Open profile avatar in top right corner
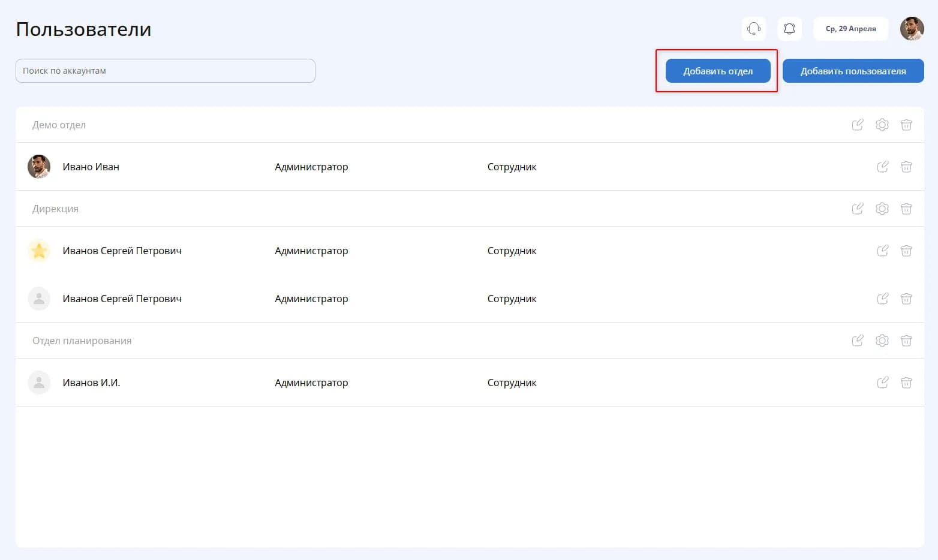Screen dimensions: 938x560 [912, 29]
